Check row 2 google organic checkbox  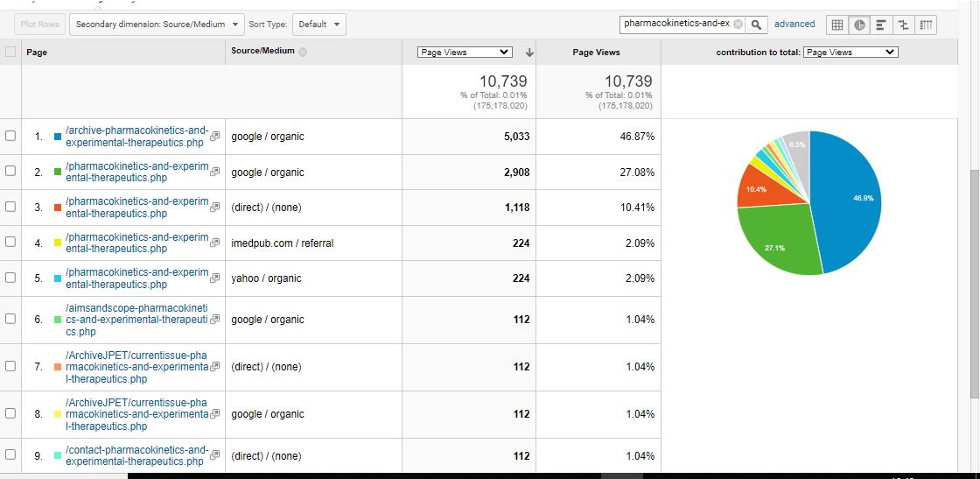10,172
